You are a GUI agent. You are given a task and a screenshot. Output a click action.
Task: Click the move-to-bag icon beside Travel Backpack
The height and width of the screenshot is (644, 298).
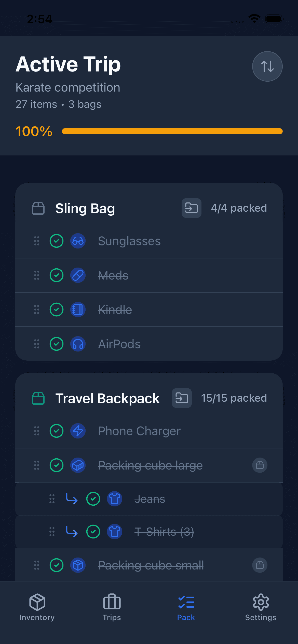coord(182,398)
